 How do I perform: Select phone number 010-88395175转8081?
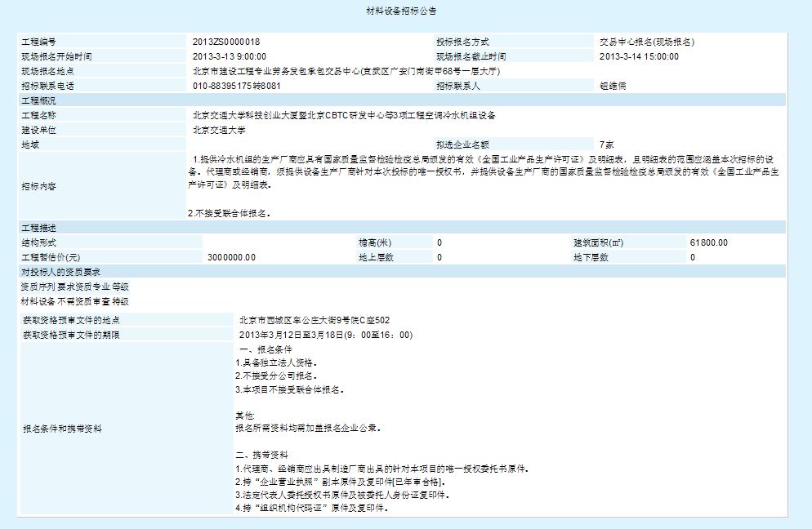click(x=237, y=86)
